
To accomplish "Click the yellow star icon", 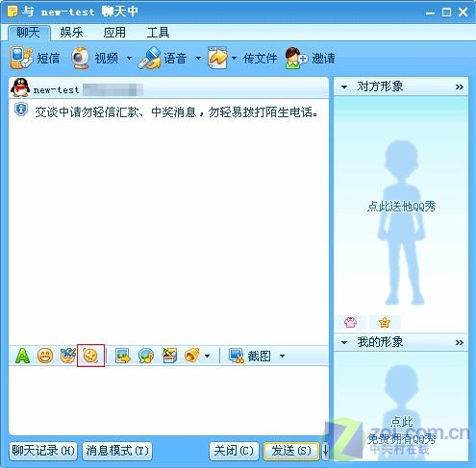I will pos(385,322).
